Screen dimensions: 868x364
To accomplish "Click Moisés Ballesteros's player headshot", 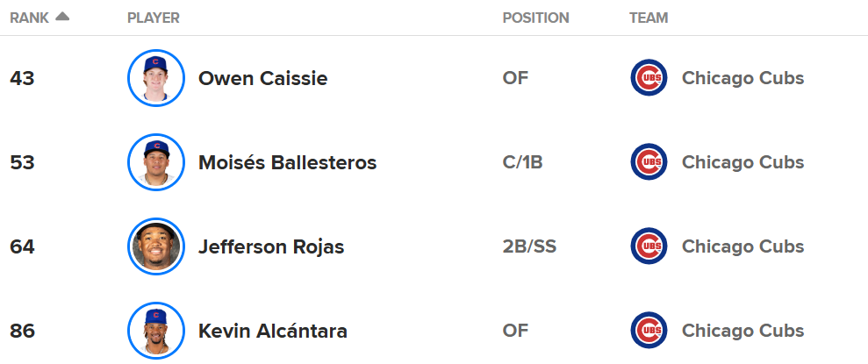I will click(x=156, y=162).
